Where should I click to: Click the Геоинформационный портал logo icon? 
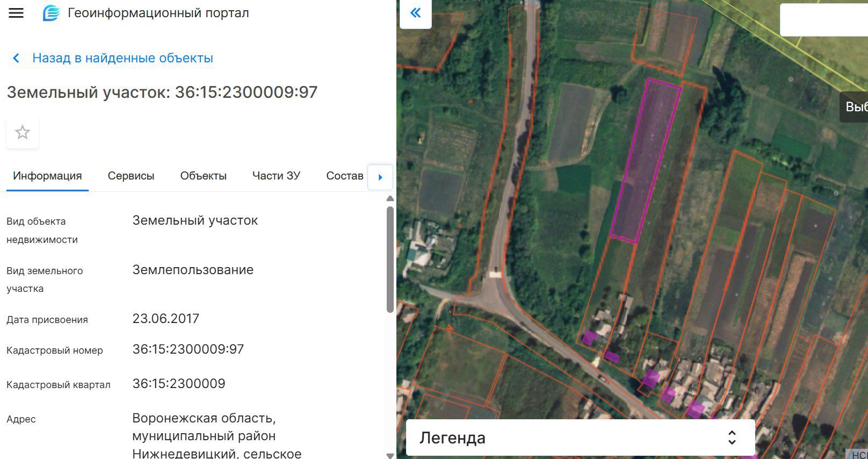coord(51,13)
